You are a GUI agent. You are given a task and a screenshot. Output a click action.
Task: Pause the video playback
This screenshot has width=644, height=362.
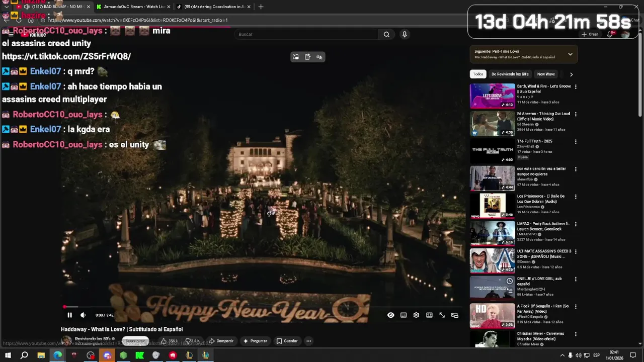pos(69,315)
